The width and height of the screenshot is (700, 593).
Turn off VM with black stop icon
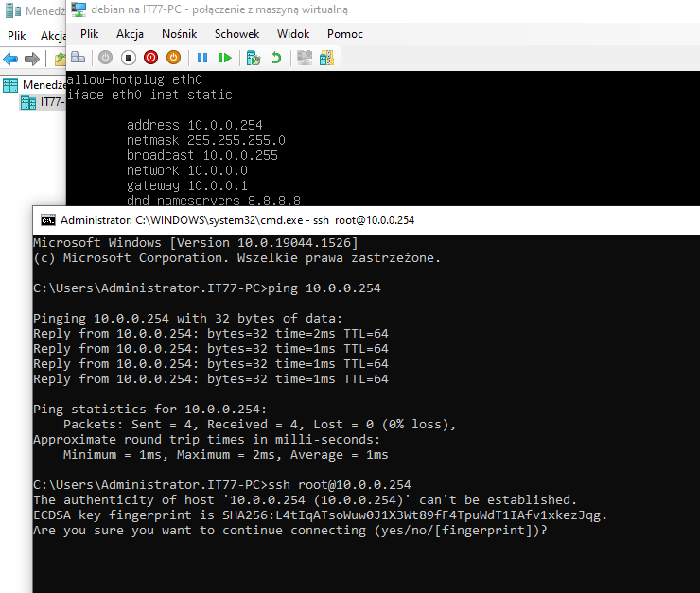coord(129,58)
